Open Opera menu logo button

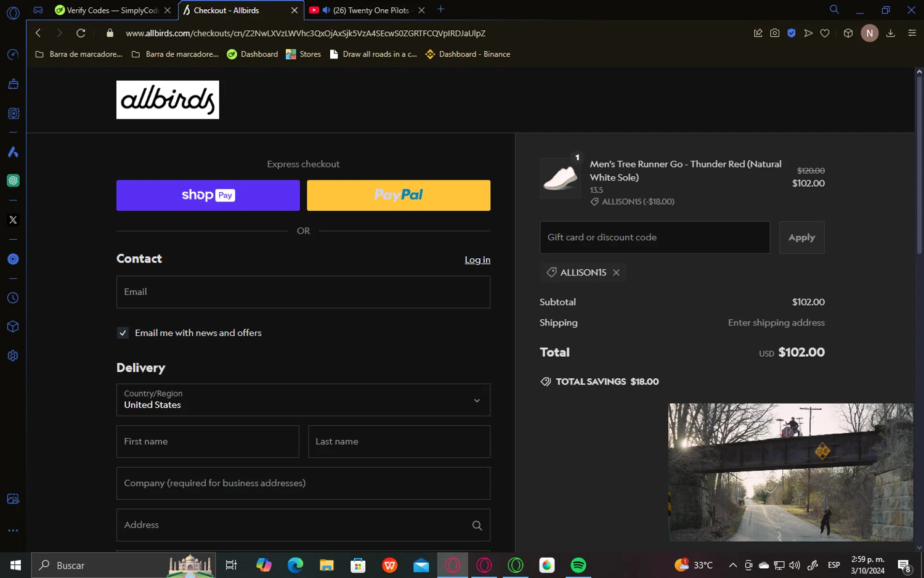pos(13,13)
